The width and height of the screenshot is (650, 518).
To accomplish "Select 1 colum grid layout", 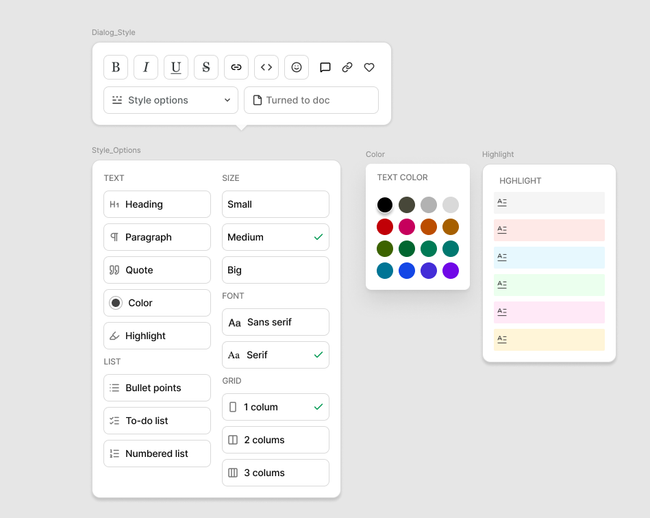I will coord(276,407).
